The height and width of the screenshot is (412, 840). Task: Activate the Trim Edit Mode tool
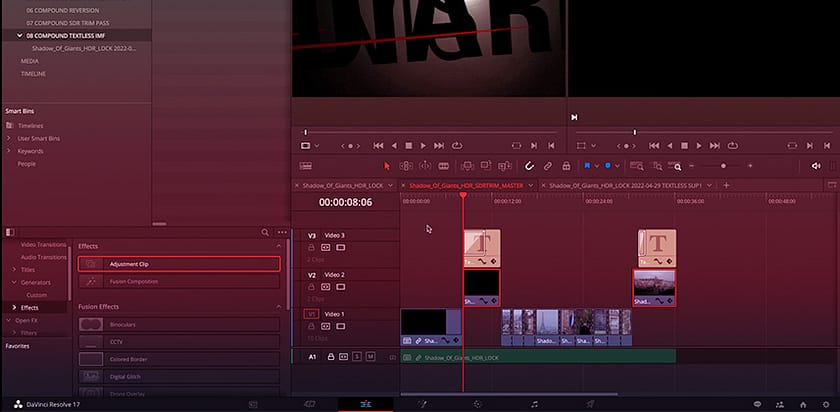tap(406, 166)
